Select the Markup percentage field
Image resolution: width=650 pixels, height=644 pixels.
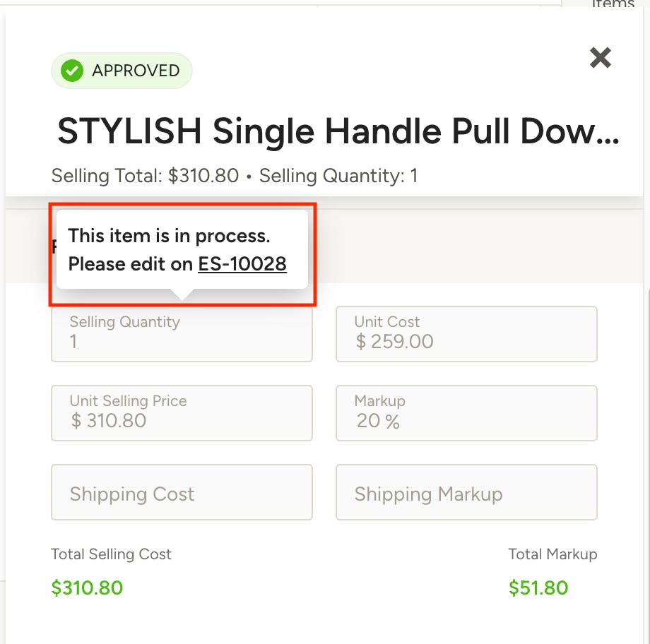[x=466, y=413]
